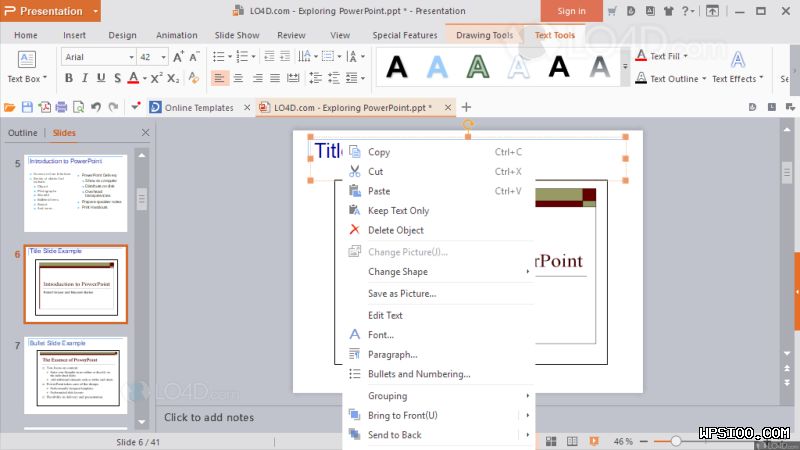Image resolution: width=800 pixels, height=450 pixels.
Task: Expand the Text Fill dropdown
Action: pyautogui.click(x=685, y=57)
